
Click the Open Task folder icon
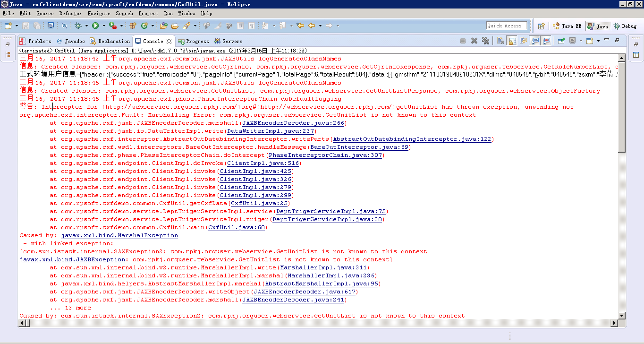[175, 26]
